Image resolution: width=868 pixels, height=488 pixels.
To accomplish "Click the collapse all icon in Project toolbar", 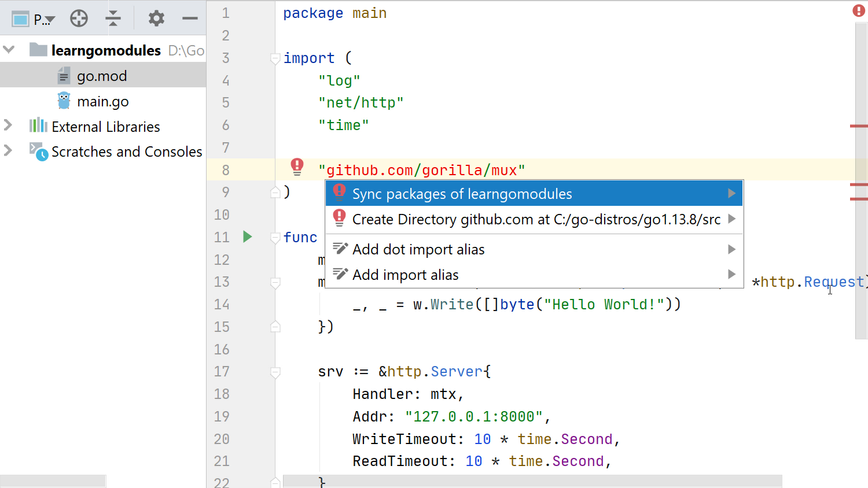I will coord(113,19).
